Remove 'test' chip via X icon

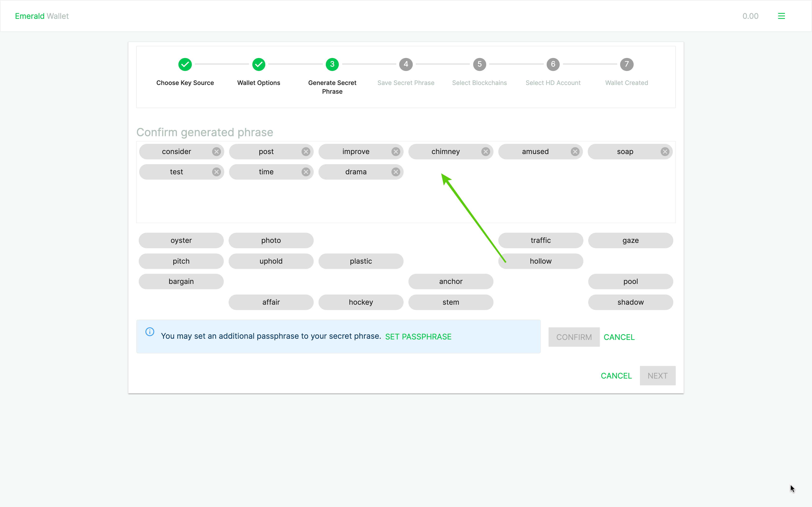pyautogui.click(x=217, y=172)
